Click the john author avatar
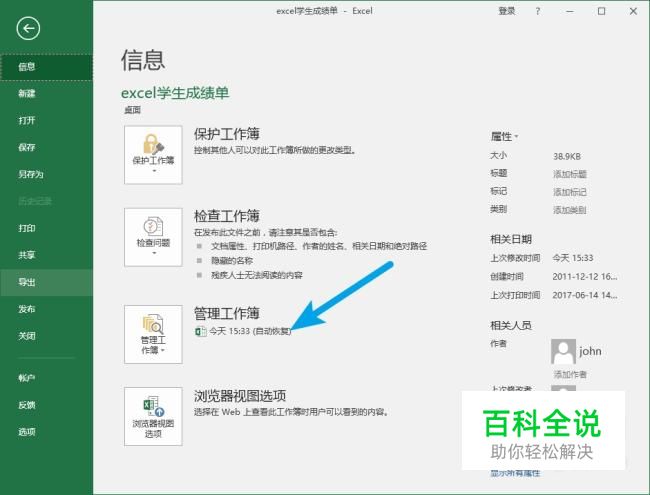Screen dimensions: 650x495 click(x=563, y=352)
